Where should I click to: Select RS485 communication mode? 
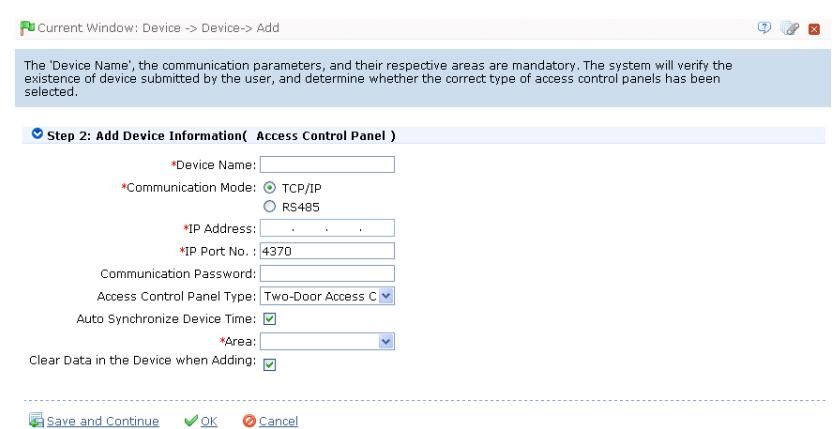coord(270,206)
